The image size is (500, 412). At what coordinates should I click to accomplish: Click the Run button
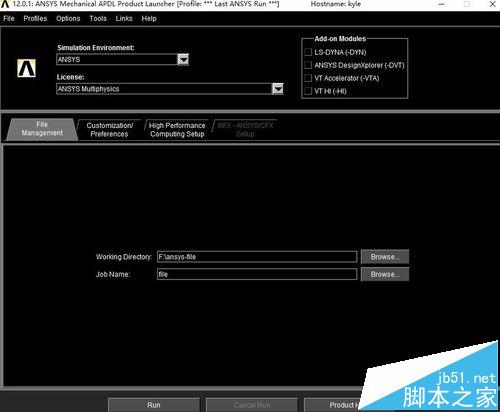(x=154, y=405)
